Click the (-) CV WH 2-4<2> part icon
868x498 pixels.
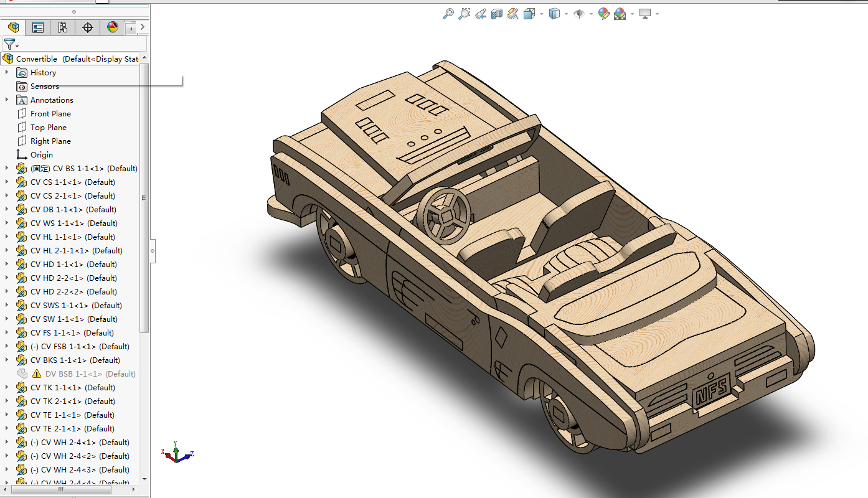(x=22, y=456)
